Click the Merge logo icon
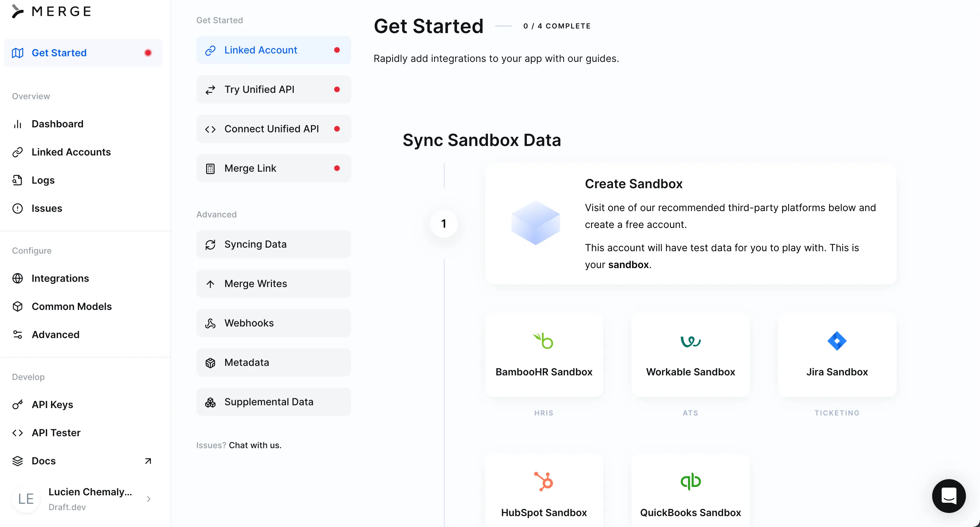This screenshot has height=527, width=980. point(18,11)
